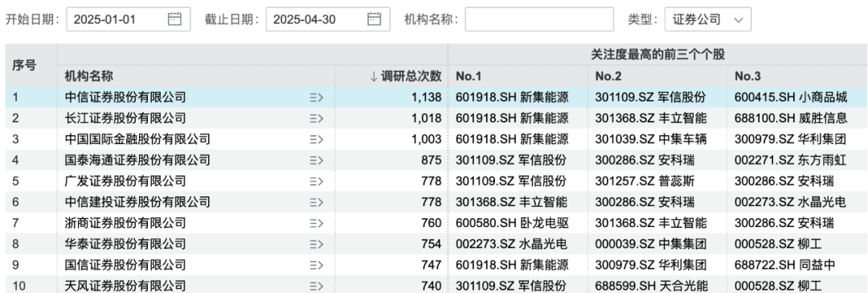Open stock 600415.SH 小商品城
The height and width of the screenshot is (293, 868).
791,97
